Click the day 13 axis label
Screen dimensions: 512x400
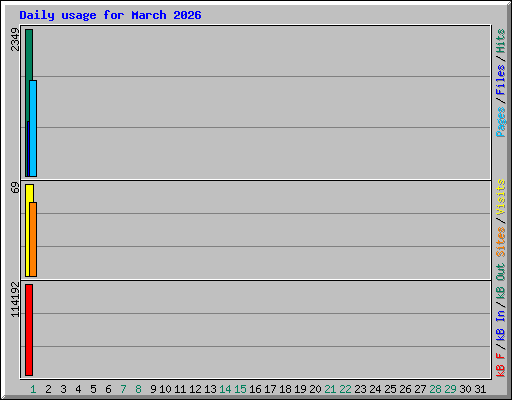point(210,389)
